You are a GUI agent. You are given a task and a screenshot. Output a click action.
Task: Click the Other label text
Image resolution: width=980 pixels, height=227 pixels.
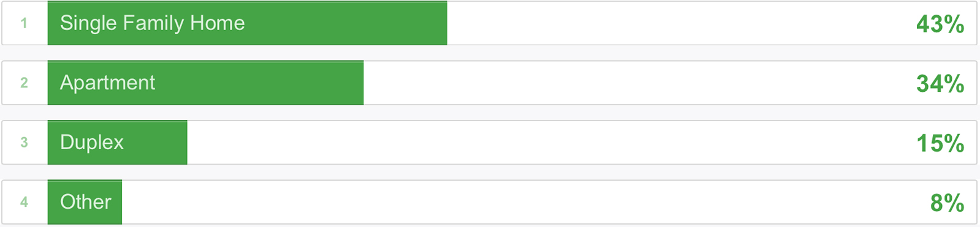click(86, 202)
